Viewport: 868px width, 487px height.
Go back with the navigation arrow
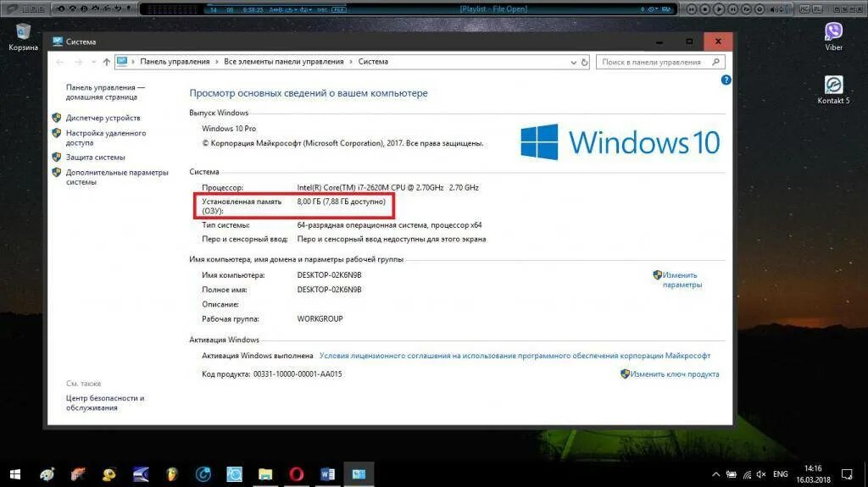pyautogui.click(x=60, y=62)
